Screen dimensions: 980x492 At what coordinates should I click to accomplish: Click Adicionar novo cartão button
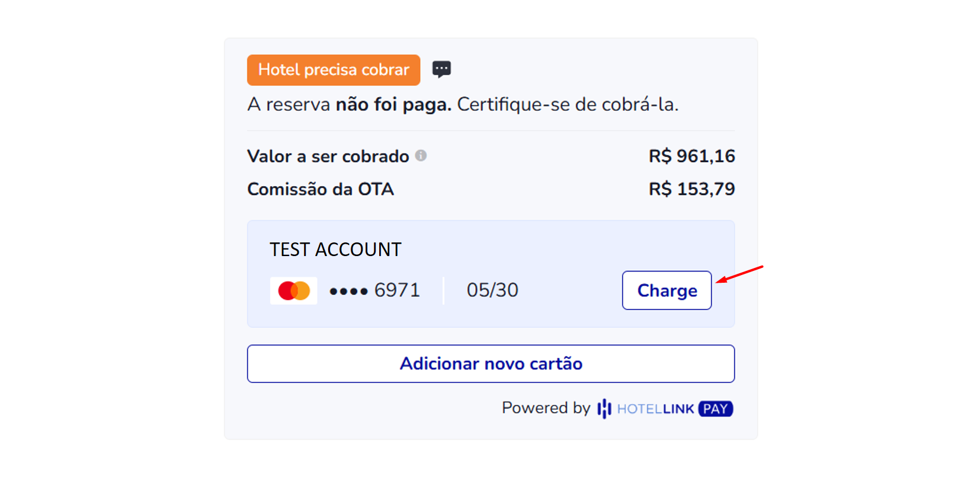(491, 364)
